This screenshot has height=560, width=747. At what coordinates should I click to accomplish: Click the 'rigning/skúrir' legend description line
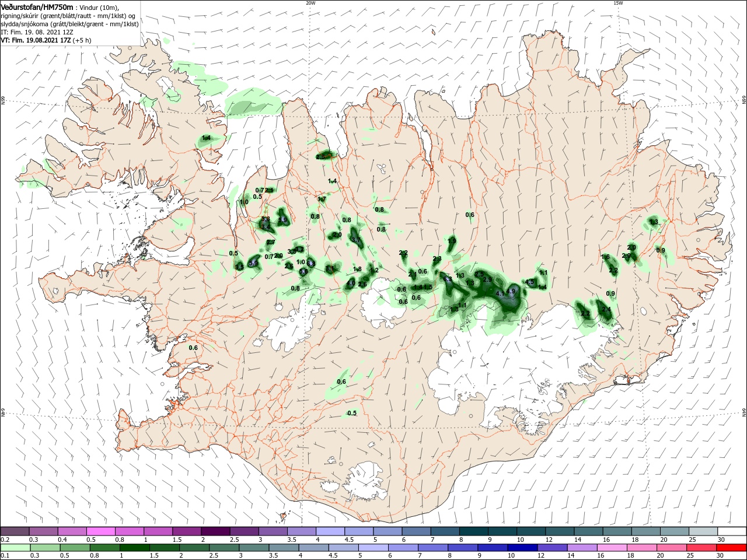point(68,16)
